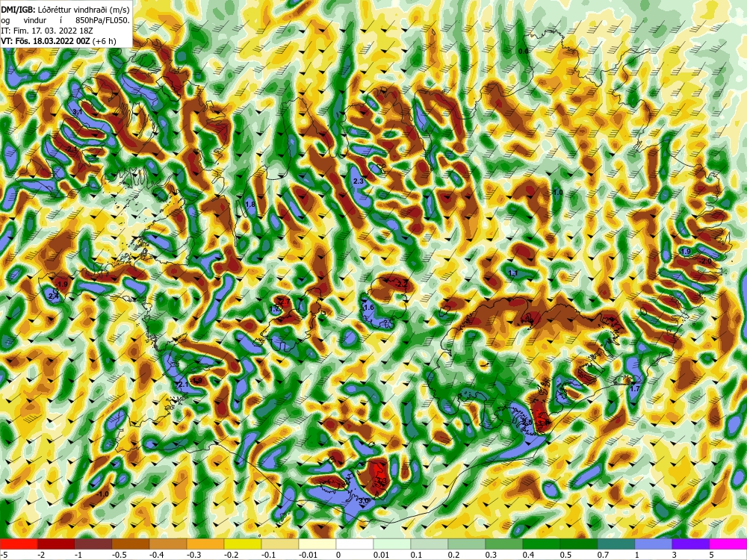Click the "850hPa/FL050." text in the info box
This screenshot has height=560, width=747.
pyautogui.click(x=103, y=20)
